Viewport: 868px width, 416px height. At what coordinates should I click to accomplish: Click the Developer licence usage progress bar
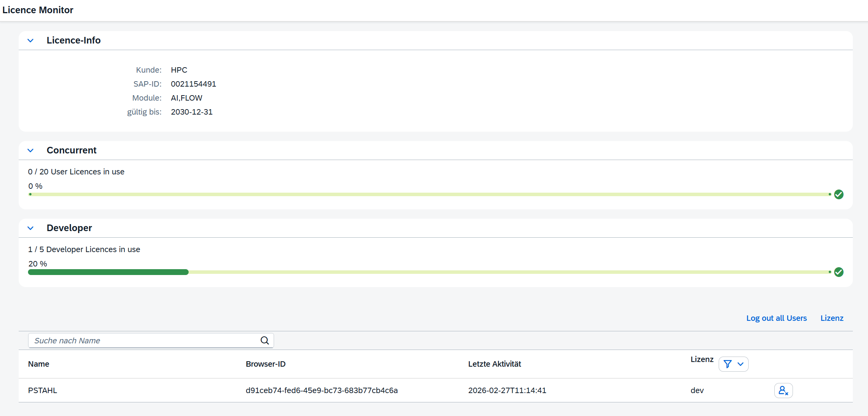(x=428, y=272)
